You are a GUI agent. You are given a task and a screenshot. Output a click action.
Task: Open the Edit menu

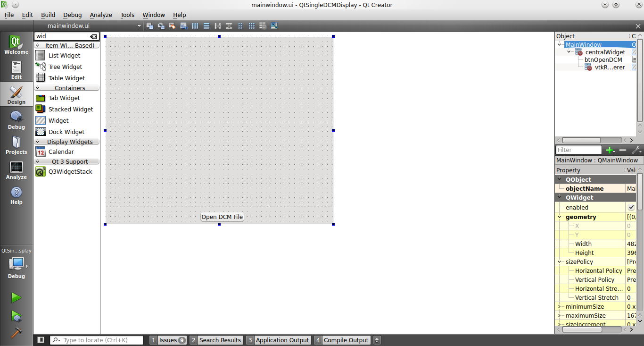click(x=27, y=15)
